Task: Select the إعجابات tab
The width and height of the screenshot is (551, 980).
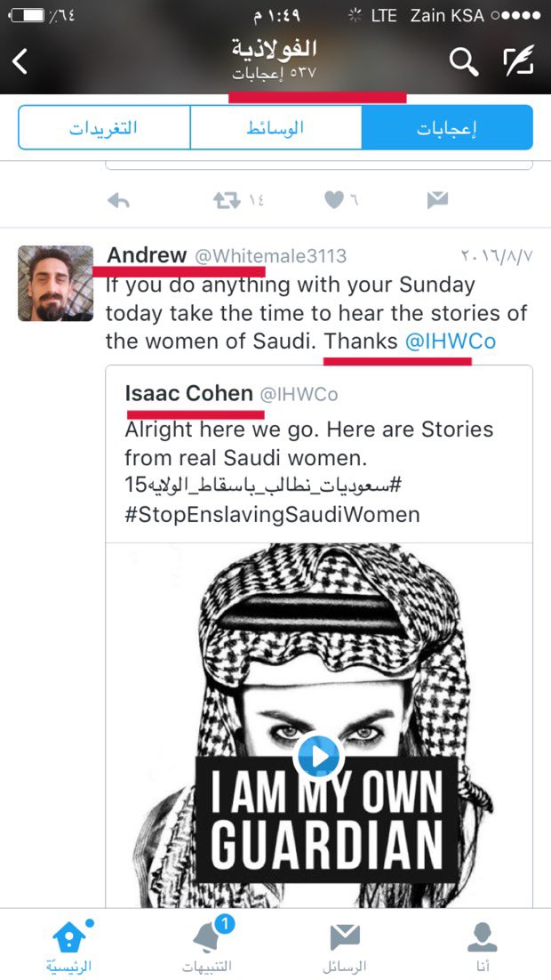Action: (447, 127)
